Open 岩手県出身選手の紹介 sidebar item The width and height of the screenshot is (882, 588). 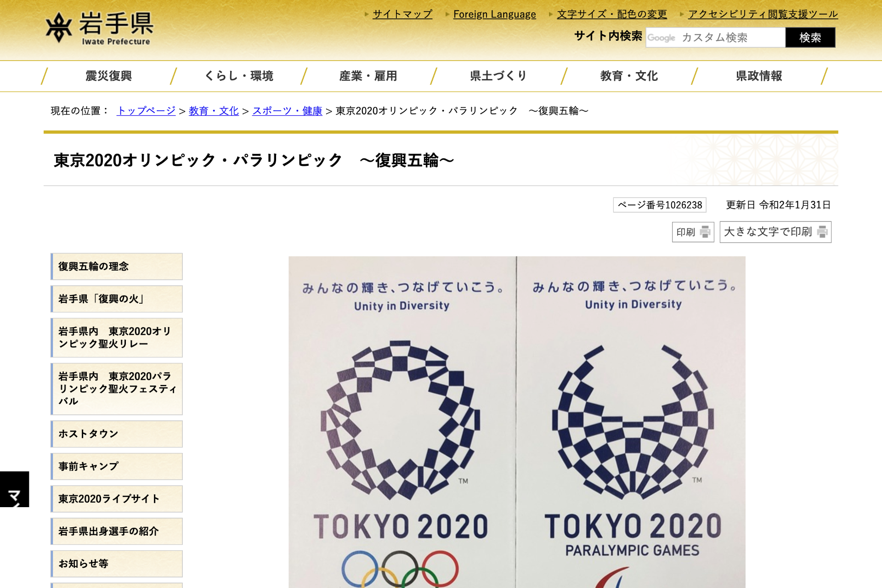[x=117, y=531]
